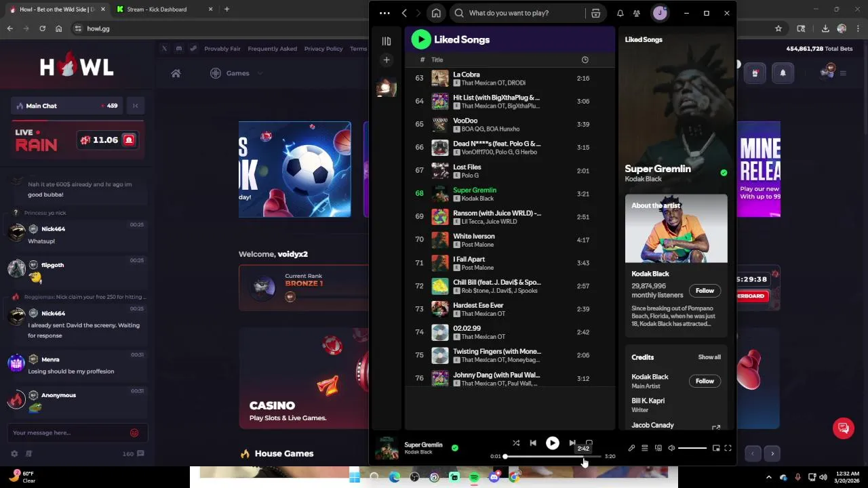Image resolution: width=868 pixels, height=488 pixels.
Task: Go to Spotify Home
Action: 436,13
